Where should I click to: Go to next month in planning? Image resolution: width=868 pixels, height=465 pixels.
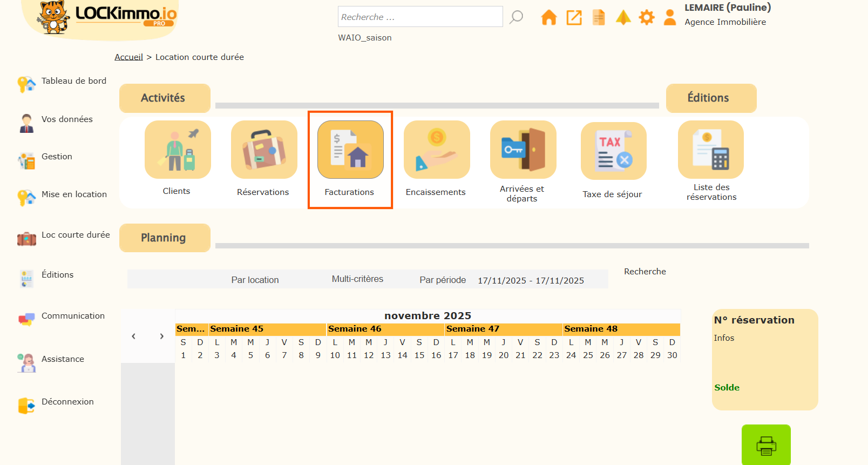click(161, 336)
